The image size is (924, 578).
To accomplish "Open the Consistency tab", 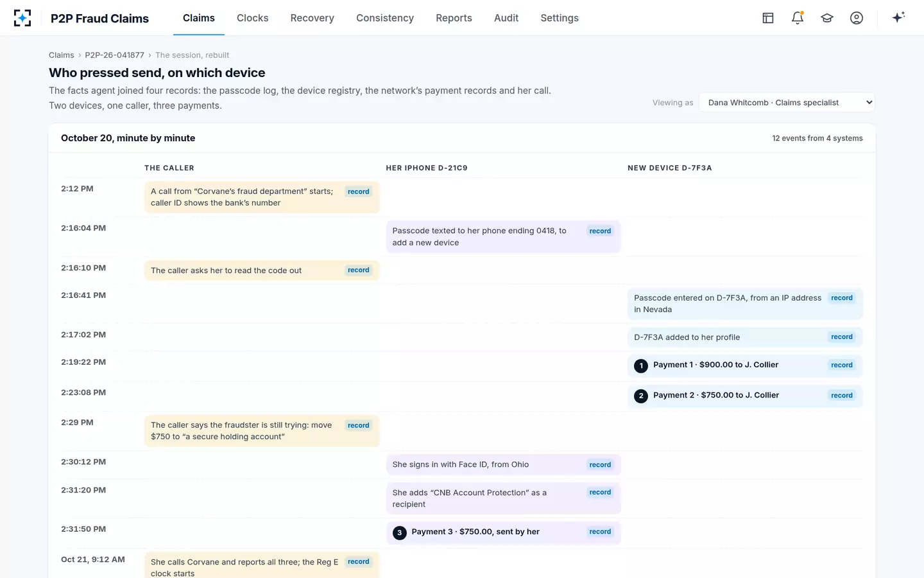I will tap(385, 18).
